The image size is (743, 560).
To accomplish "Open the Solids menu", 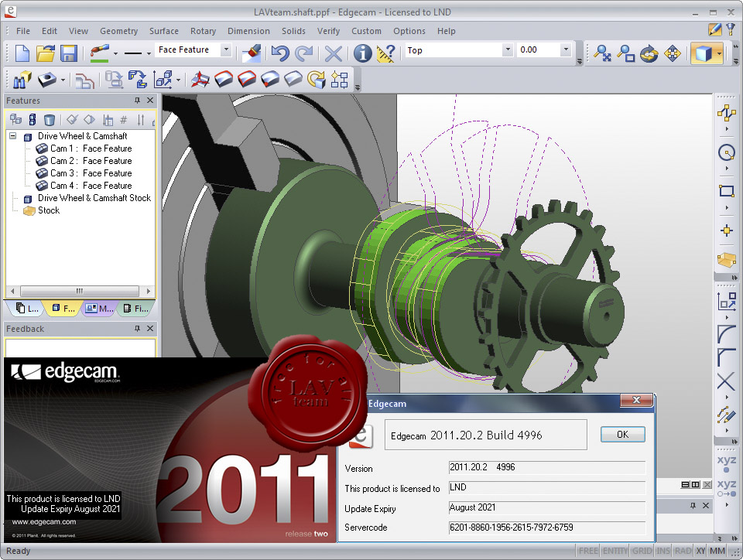I will pyautogui.click(x=293, y=31).
